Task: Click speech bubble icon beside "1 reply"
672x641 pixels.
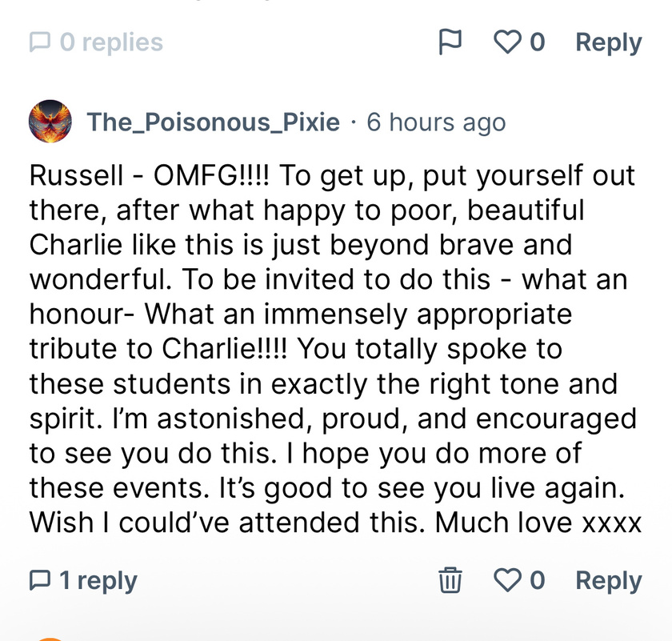Action: pyautogui.click(x=39, y=580)
